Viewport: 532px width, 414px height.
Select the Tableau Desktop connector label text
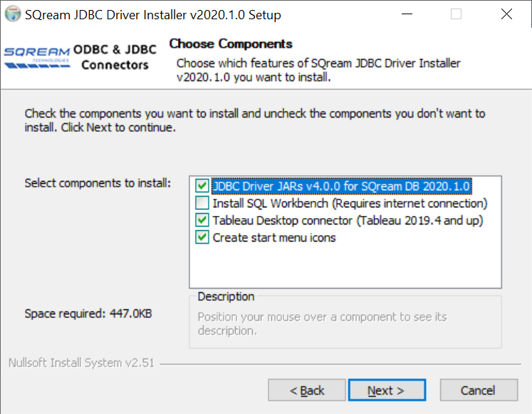(348, 221)
